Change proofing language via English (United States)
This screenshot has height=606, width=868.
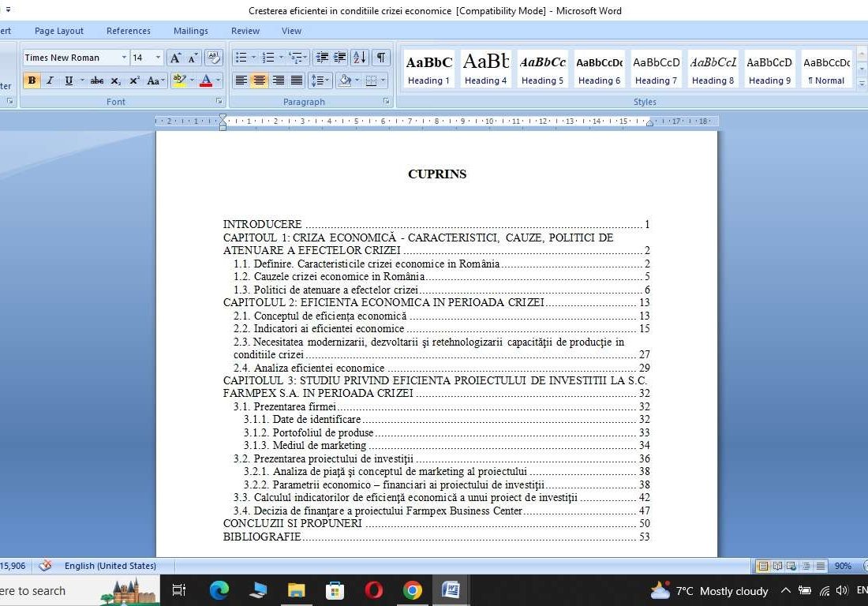[x=110, y=566]
